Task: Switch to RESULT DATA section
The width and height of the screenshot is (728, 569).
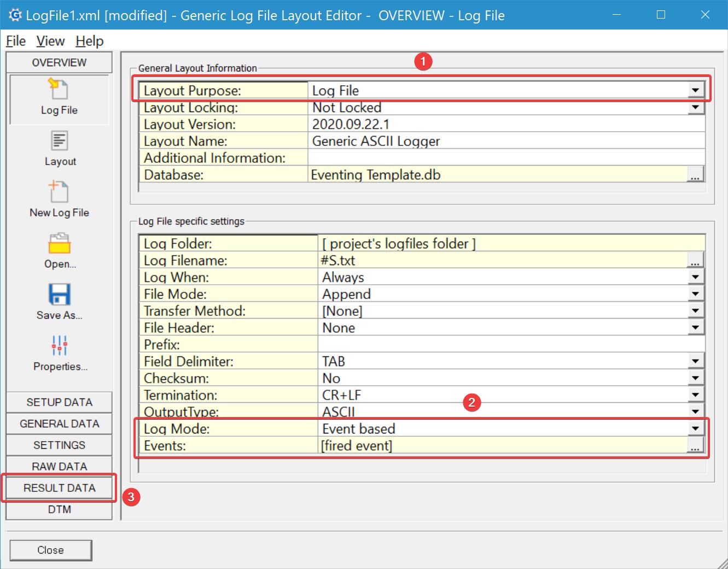Action: [59, 488]
